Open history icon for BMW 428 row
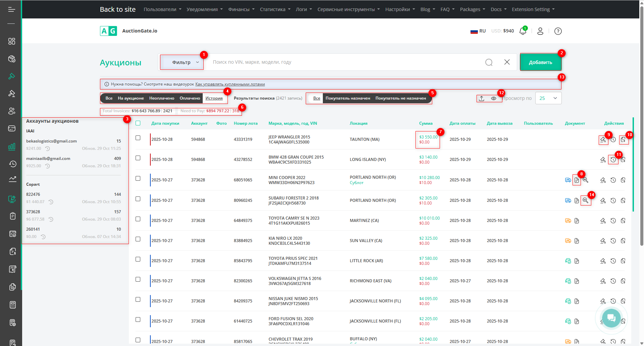The image size is (644, 346). (613, 160)
